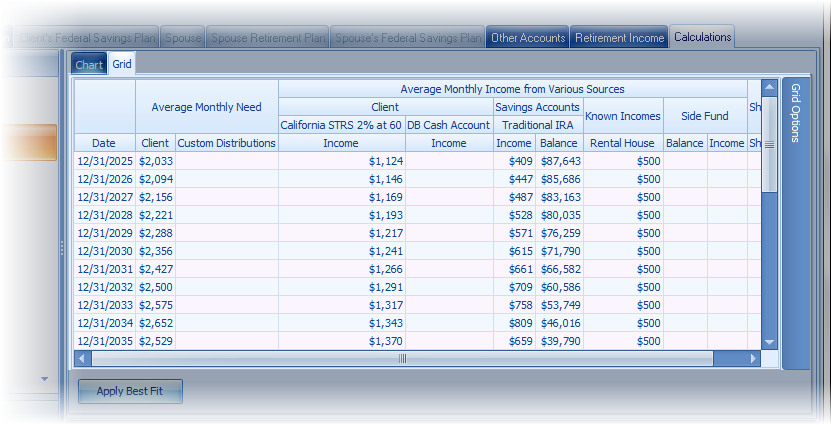This screenshot has width=831, height=425.
Task: Click the Date column header
Action: [104, 143]
